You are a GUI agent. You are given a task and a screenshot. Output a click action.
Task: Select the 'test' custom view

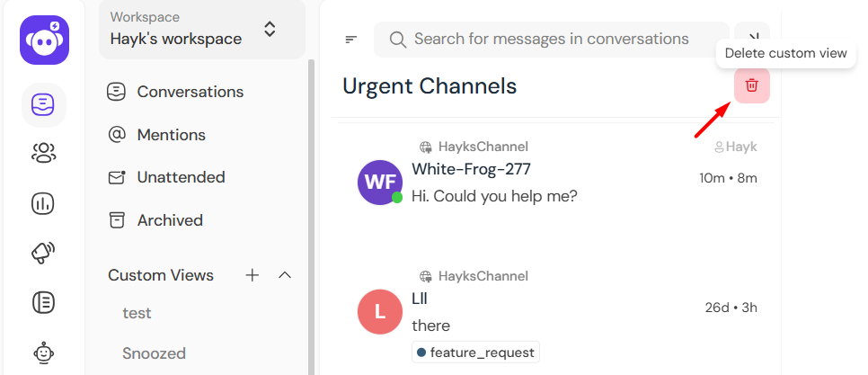tap(137, 313)
